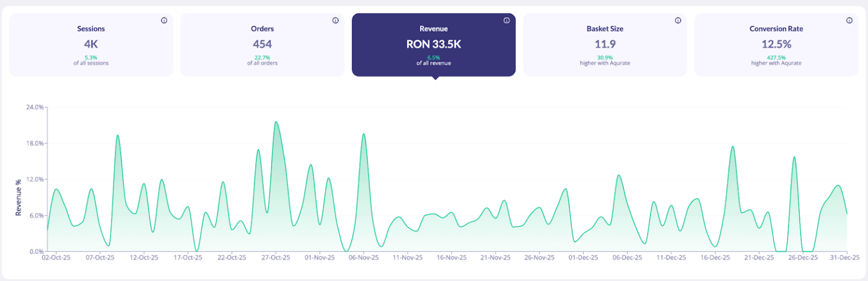Click the 31-Dec-25 x-axis date label
The width and height of the screenshot is (868, 281).
(x=841, y=257)
